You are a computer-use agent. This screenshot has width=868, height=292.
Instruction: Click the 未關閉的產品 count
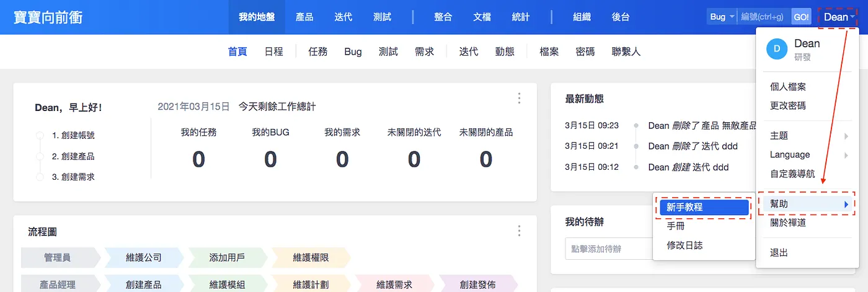click(x=486, y=159)
